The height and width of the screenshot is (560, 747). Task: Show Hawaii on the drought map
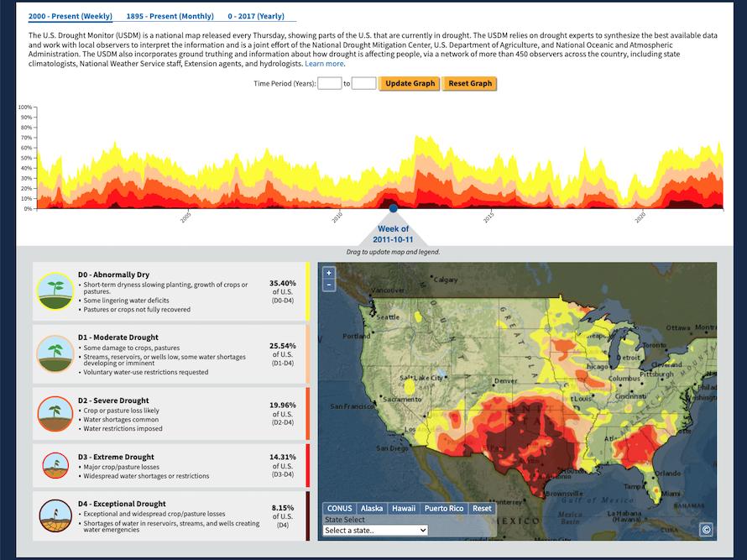(404, 508)
